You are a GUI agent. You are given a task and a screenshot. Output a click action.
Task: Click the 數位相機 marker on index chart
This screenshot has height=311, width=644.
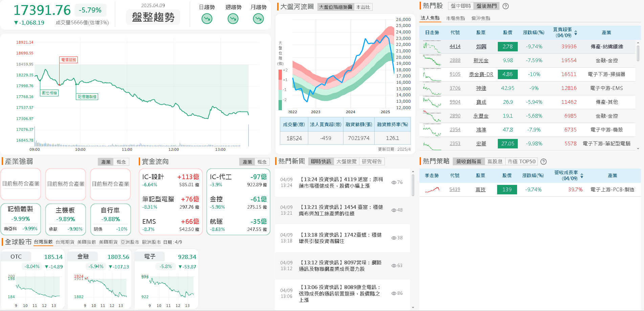point(49,93)
